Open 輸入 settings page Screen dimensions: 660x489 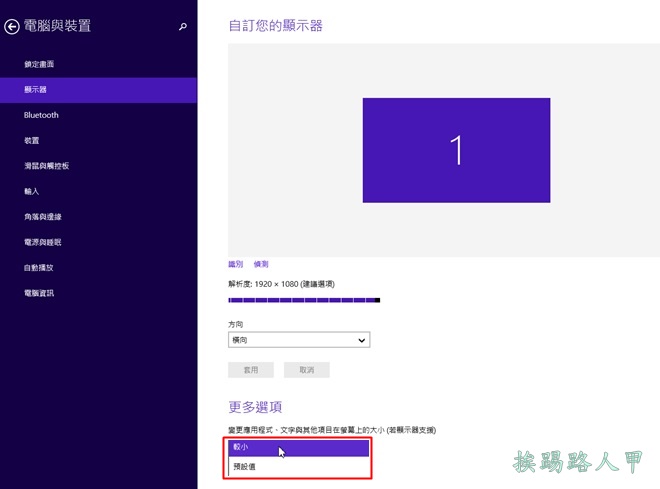click(x=32, y=192)
